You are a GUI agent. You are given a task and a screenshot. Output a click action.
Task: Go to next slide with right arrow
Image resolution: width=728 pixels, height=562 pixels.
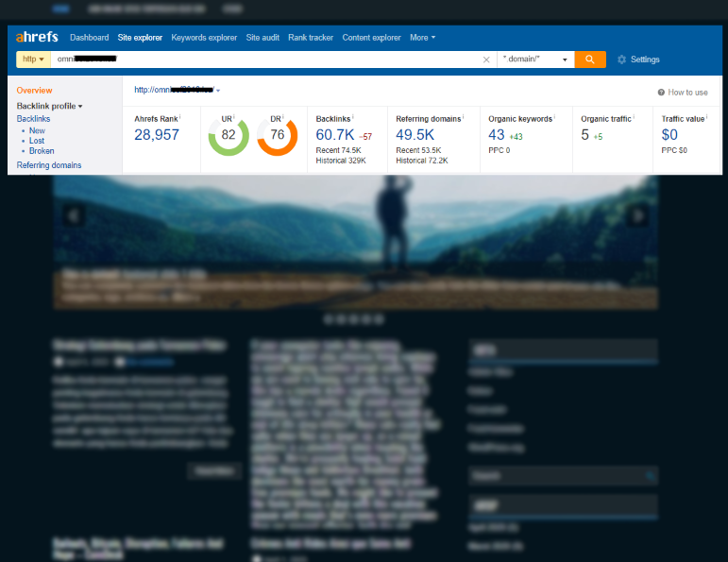coord(639,215)
